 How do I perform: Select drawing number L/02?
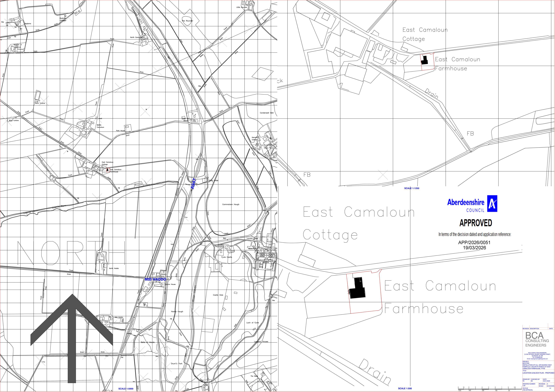coord(524,386)
